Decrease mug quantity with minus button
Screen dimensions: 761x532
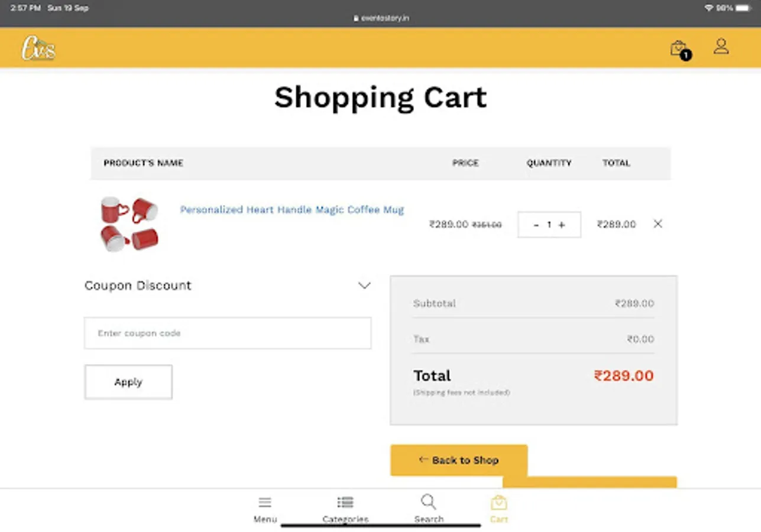[x=536, y=225]
